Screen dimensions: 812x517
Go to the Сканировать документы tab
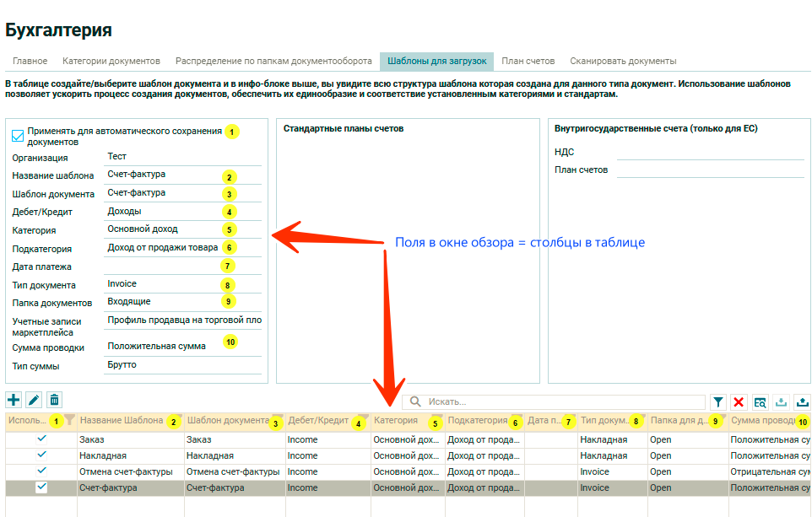[623, 62]
